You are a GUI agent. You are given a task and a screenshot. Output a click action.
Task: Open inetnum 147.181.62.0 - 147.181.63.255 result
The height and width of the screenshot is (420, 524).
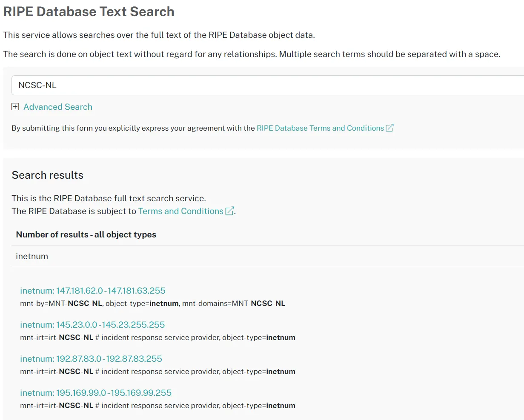point(93,291)
